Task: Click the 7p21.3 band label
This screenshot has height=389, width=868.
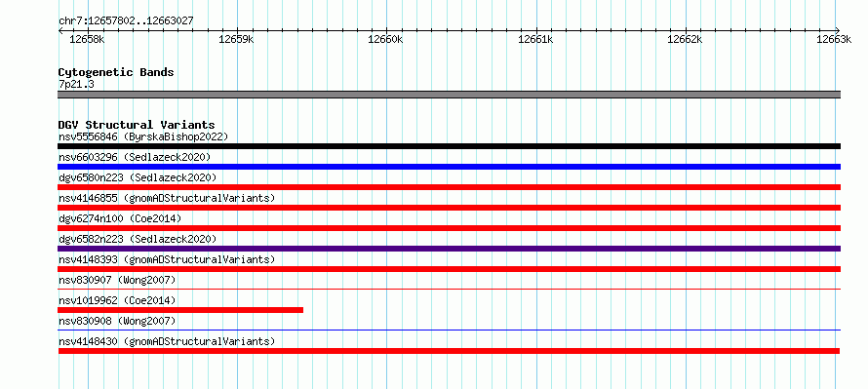Action: click(x=76, y=84)
